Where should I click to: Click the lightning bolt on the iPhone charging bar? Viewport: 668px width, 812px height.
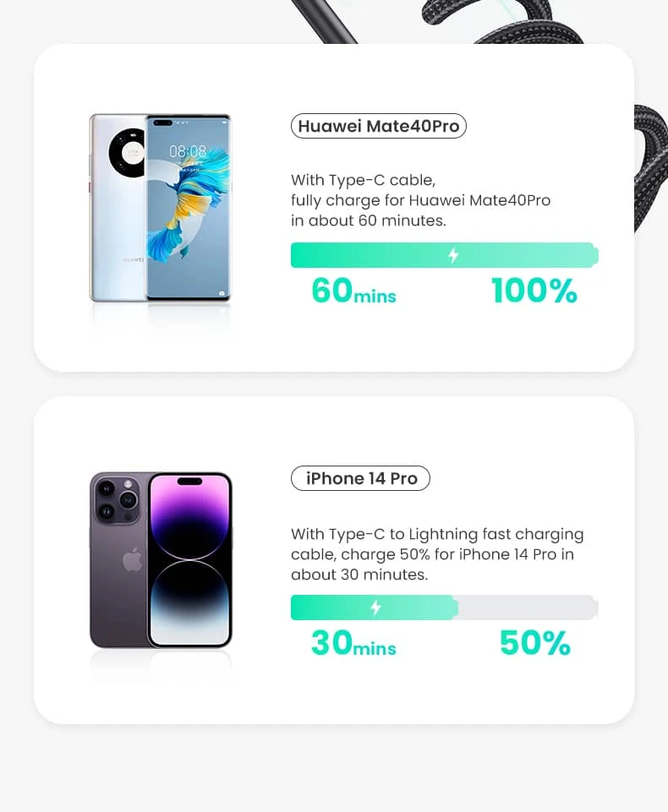click(376, 608)
